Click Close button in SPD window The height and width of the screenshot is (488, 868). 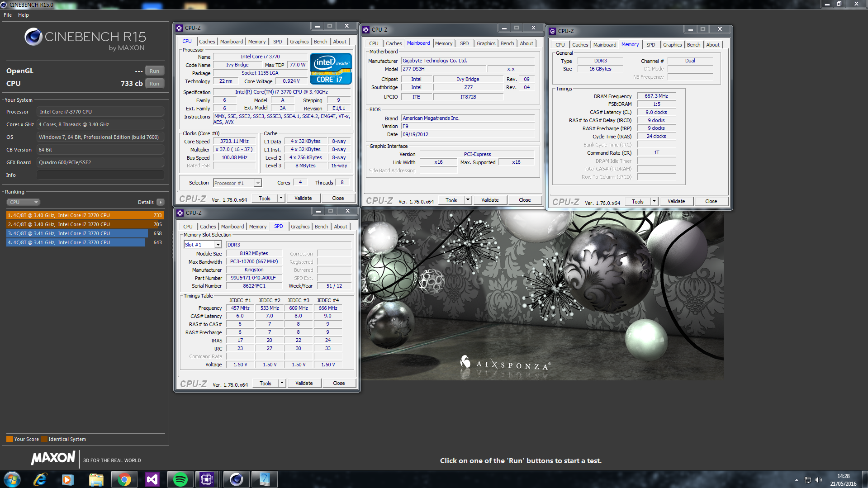339,383
